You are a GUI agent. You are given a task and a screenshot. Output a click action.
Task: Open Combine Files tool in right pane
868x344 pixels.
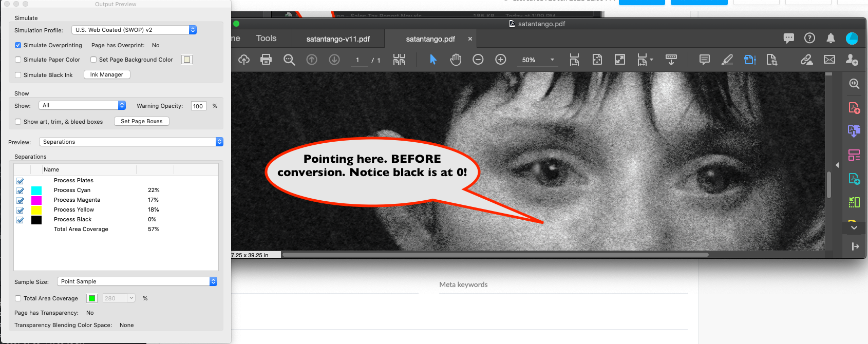[x=854, y=131]
